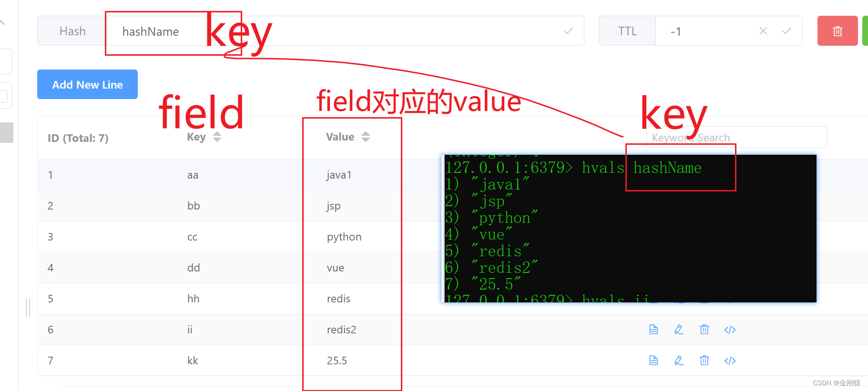Select key cell ii
Screen dimensions: 868x391
pyautogui.click(x=190, y=330)
